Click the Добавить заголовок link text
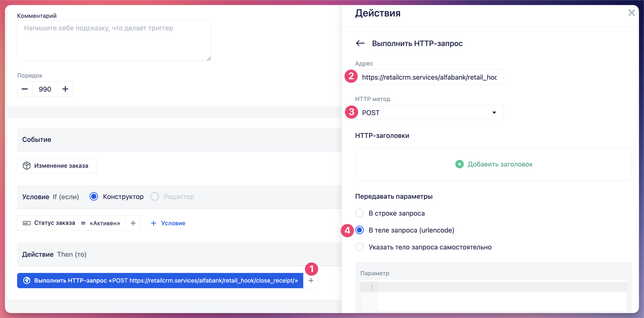 coord(500,164)
